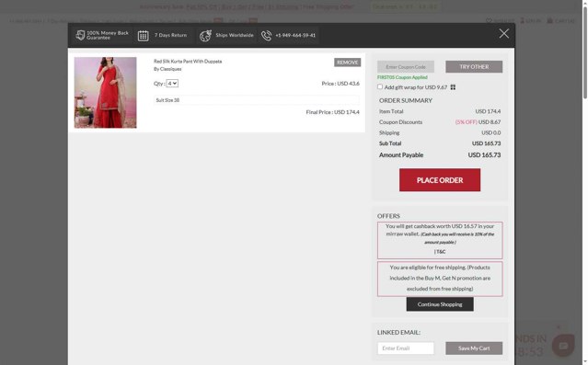Click the Enter Coupon Code field
The height and width of the screenshot is (365, 588).
(406, 67)
